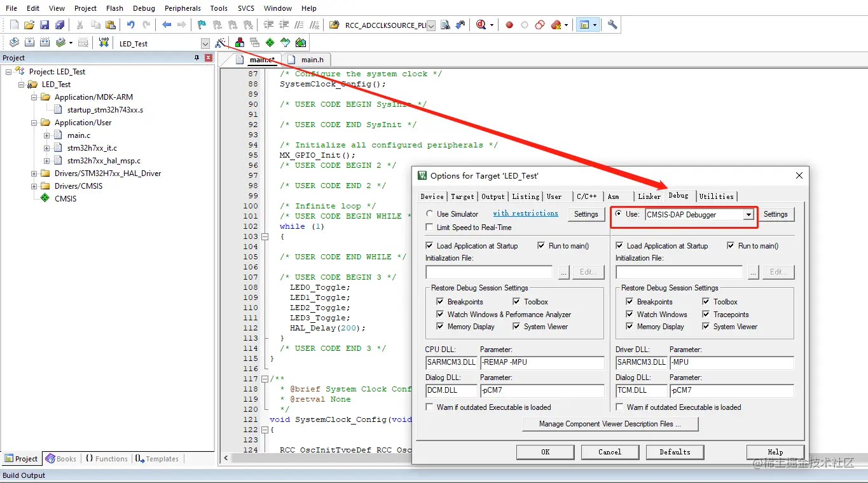
Task: Uncheck System Viewer under the simulator settings
Action: [x=517, y=327]
